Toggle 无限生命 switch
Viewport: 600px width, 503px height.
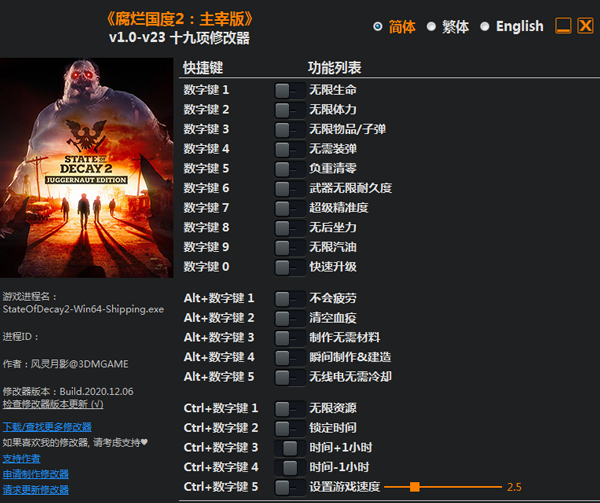click(x=290, y=91)
